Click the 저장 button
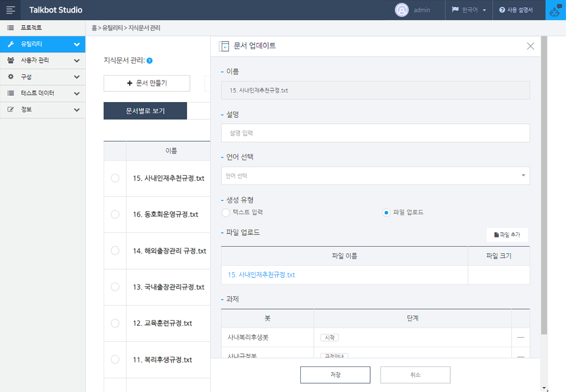566x392 pixels. [335, 375]
